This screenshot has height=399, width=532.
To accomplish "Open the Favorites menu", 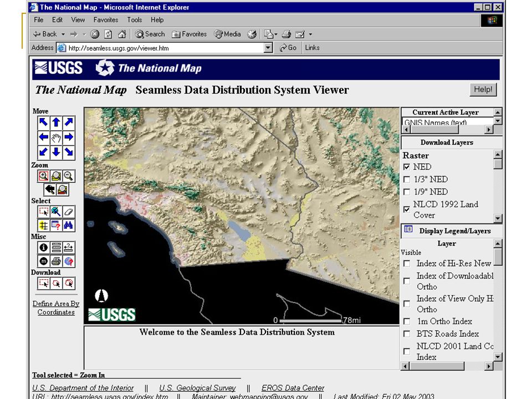I will click(106, 20).
